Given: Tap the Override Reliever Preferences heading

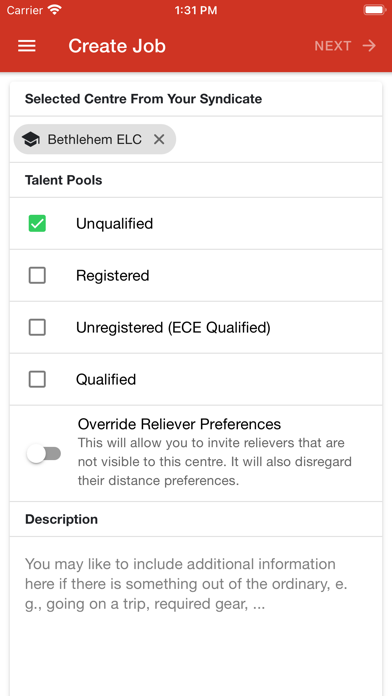Looking at the screenshot, I should tap(179, 424).
